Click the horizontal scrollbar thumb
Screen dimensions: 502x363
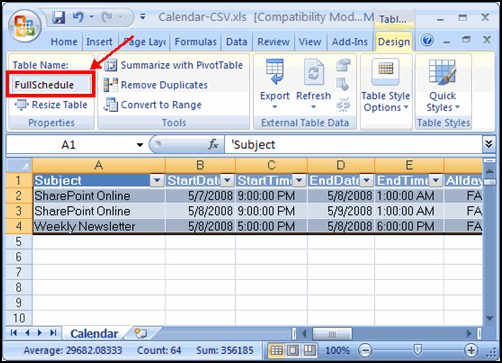coord(332,333)
